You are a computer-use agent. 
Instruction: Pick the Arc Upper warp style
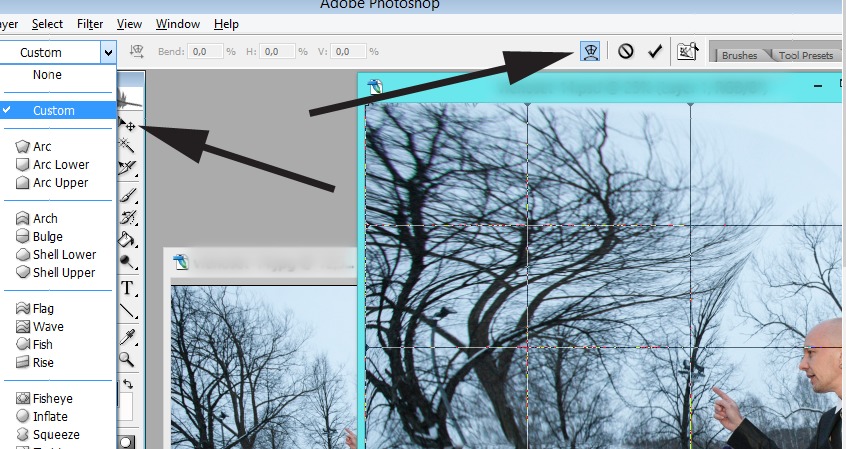click(x=60, y=183)
